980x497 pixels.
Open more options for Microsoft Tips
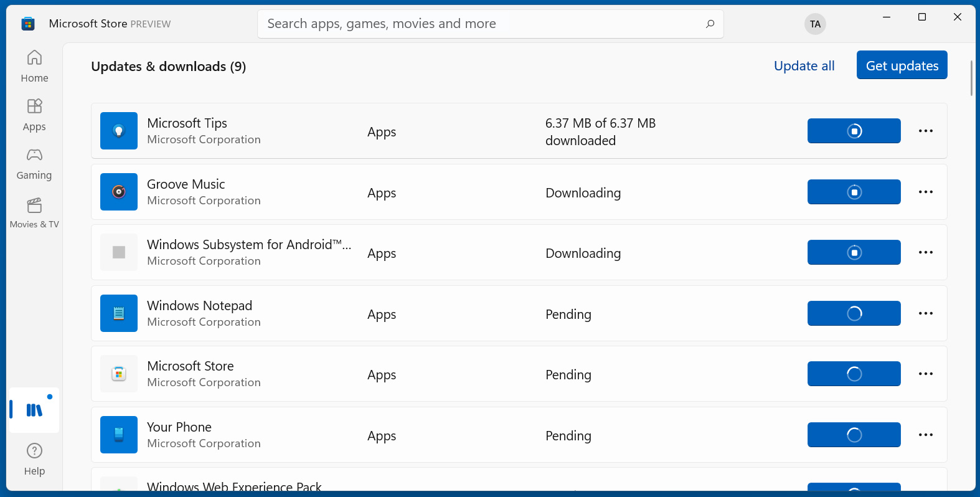[x=926, y=131]
